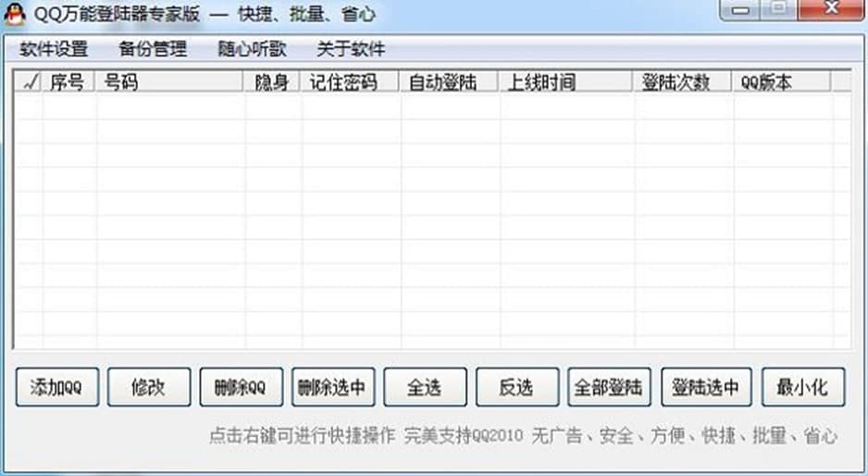This screenshot has height=476, width=868.
Task: Open the 备份管理 menu
Action: [x=154, y=49]
